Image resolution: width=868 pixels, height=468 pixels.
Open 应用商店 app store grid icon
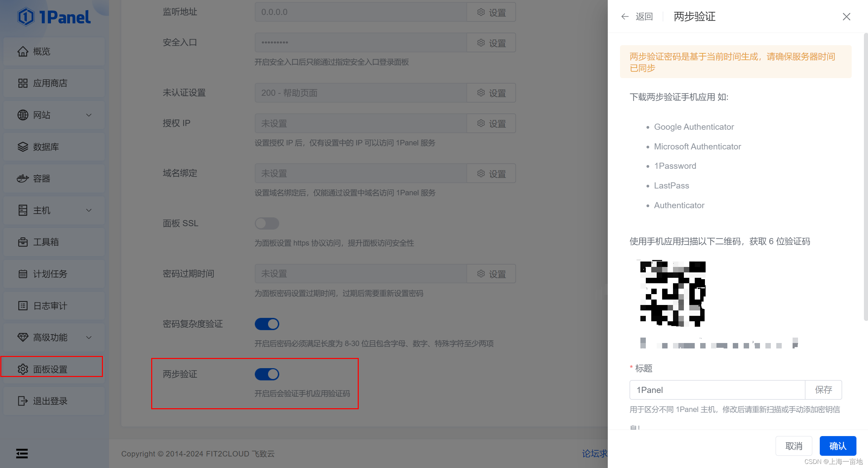23,83
